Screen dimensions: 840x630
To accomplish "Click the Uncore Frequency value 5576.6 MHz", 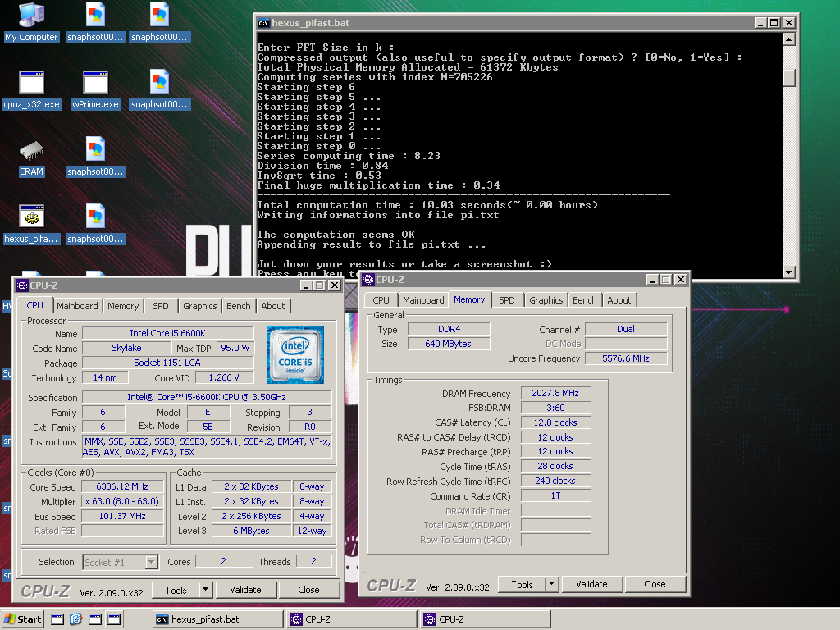I will (x=626, y=358).
